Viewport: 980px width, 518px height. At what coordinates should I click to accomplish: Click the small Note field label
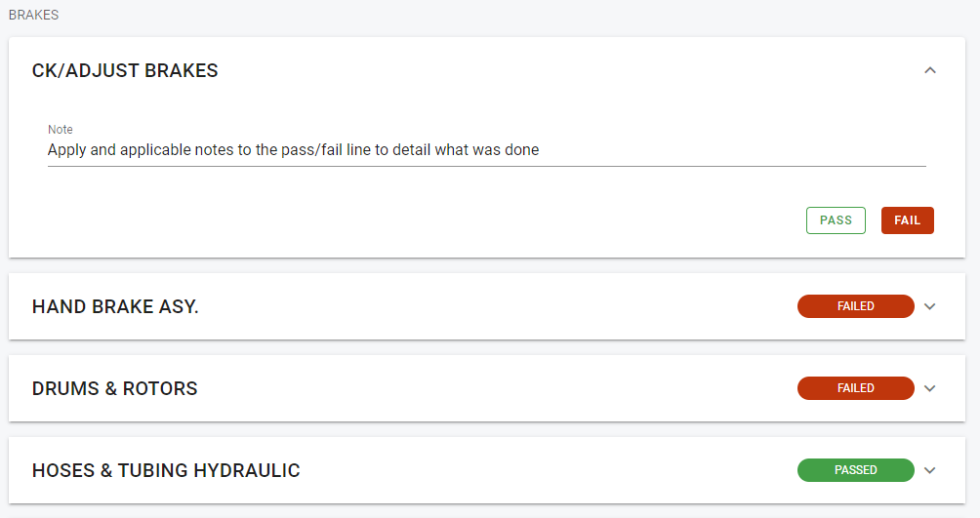(x=61, y=130)
